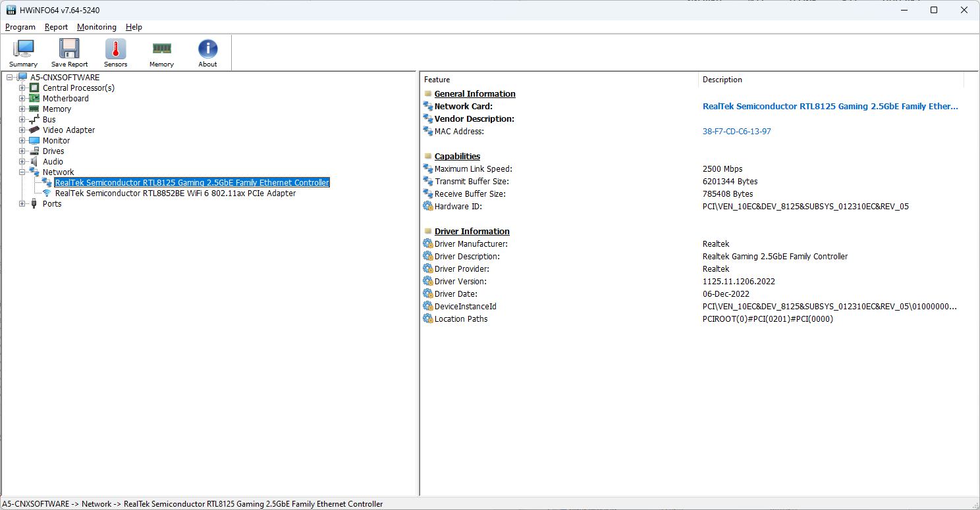Open the Summary toolbar icon
The width and height of the screenshot is (980, 510).
24,49
